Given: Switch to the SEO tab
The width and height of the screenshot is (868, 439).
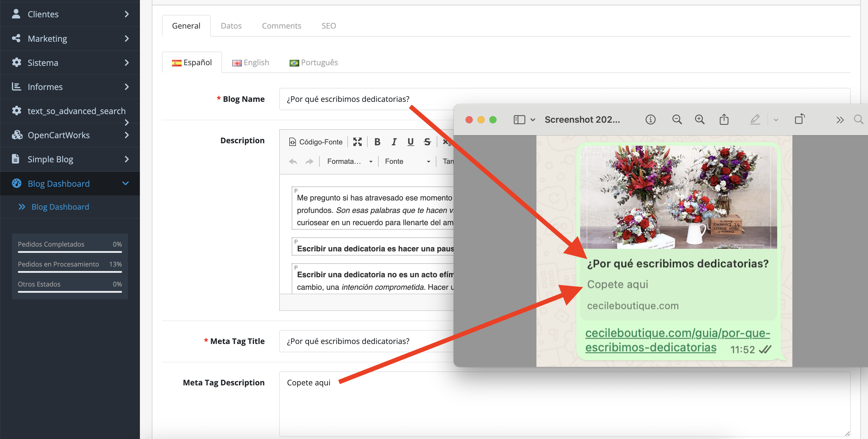Looking at the screenshot, I should (328, 26).
